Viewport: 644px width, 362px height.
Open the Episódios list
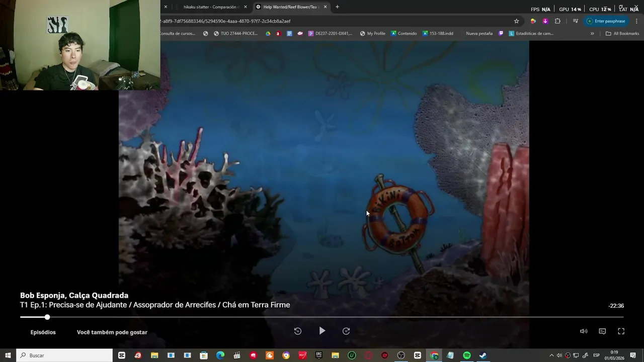[43, 332]
